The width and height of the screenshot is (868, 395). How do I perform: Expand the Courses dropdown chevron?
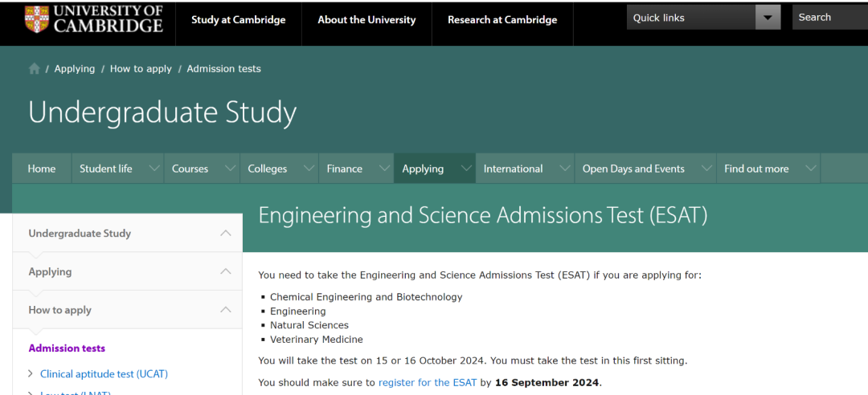coord(231,168)
